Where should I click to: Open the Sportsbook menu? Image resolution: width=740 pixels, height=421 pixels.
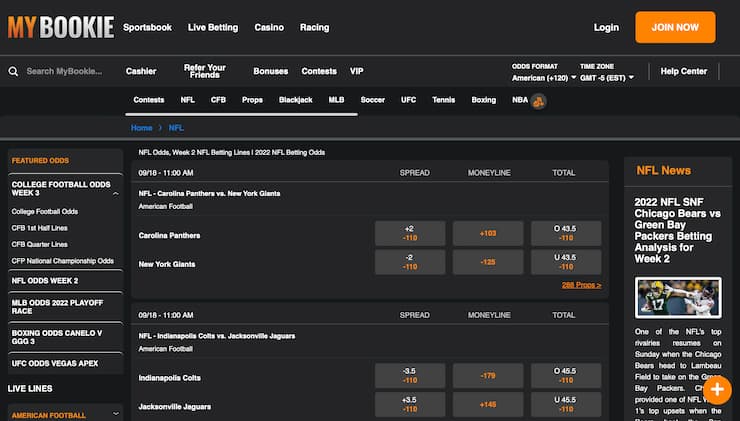pos(147,27)
